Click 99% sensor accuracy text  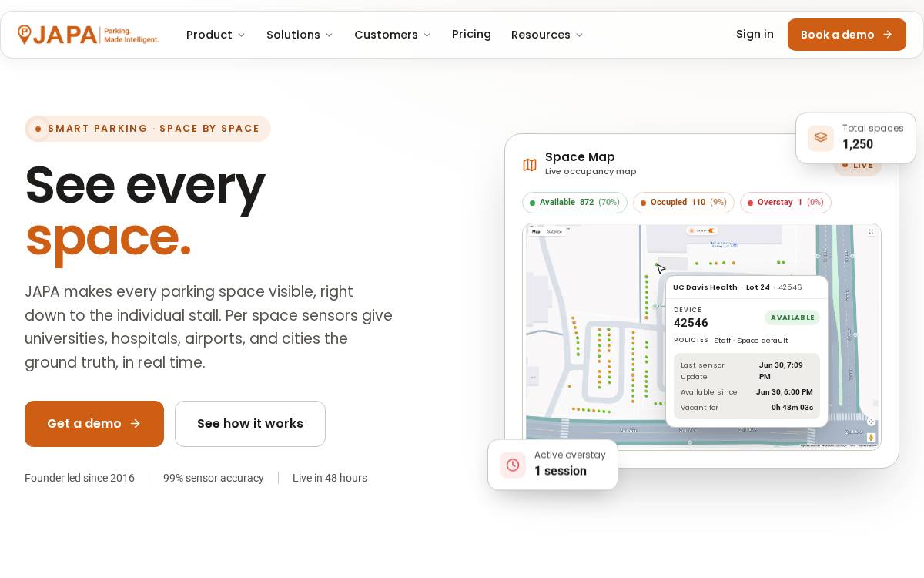coord(213,478)
